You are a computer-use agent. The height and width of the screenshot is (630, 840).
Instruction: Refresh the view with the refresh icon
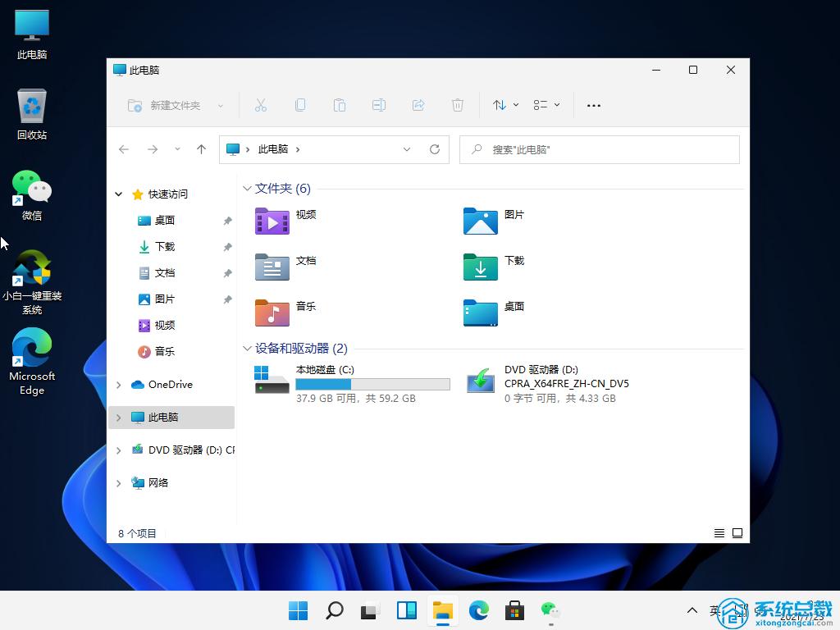tap(435, 149)
